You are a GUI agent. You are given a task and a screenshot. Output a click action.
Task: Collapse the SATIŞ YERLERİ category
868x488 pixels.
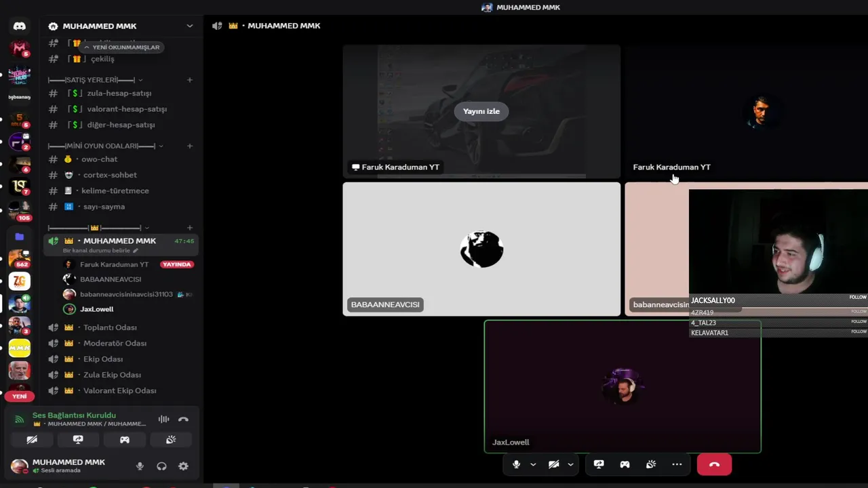[x=95, y=80]
